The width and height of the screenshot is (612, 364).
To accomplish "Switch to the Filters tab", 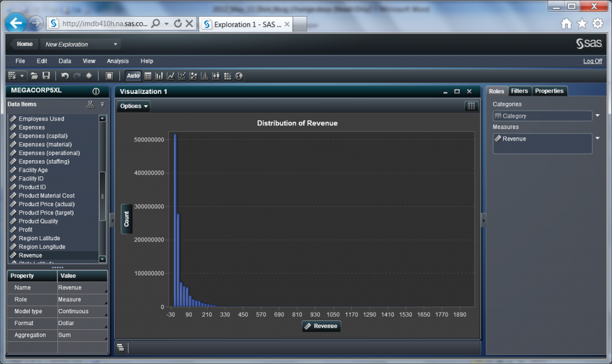I will pyautogui.click(x=519, y=91).
